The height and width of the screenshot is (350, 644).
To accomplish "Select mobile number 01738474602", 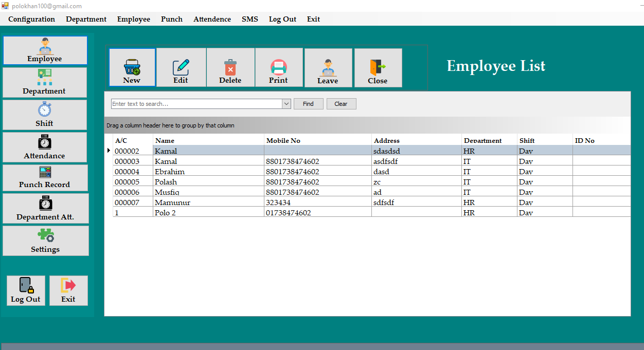I will [318, 212].
